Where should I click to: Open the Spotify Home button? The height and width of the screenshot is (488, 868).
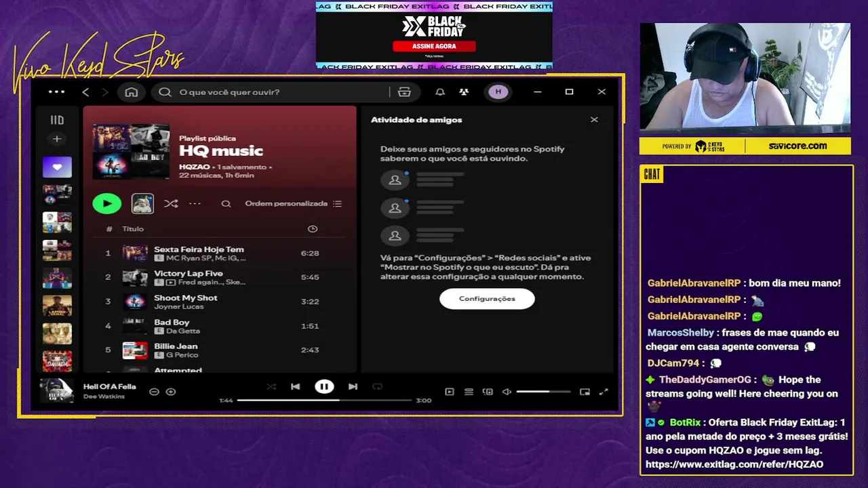tap(132, 92)
